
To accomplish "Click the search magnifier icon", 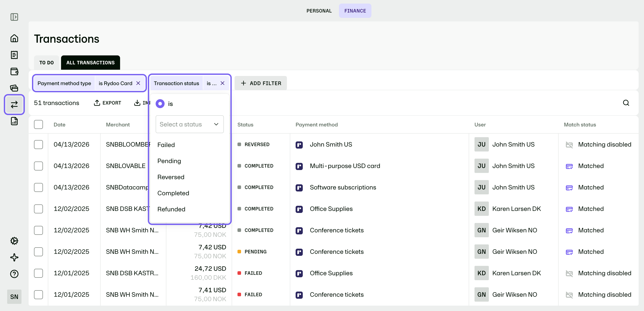I will (x=626, y=103).
